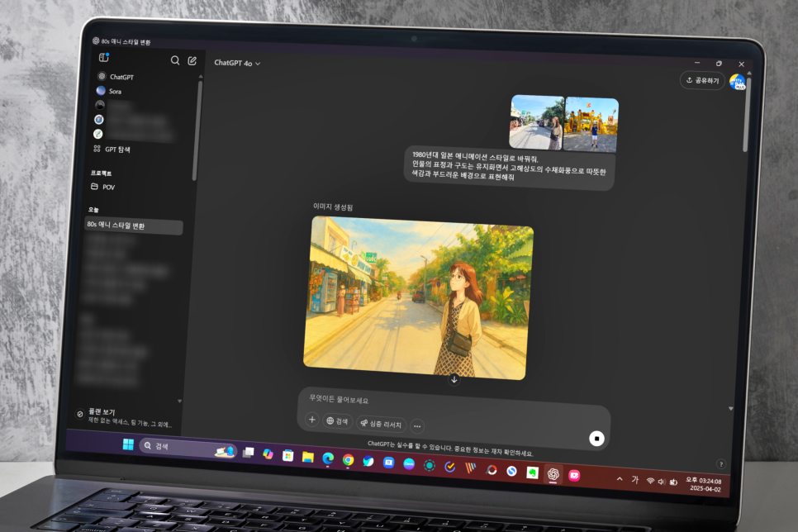The width and height of the screenshot is (798, 532).
Task: Open the profile avatar menu
Action: pyautogui.click(x=738, y=82)
